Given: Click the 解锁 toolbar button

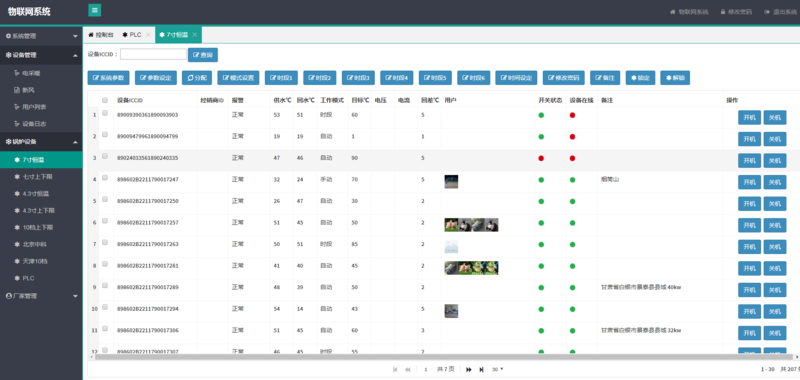Looking at the screenshot, I should tap(675, 78).
